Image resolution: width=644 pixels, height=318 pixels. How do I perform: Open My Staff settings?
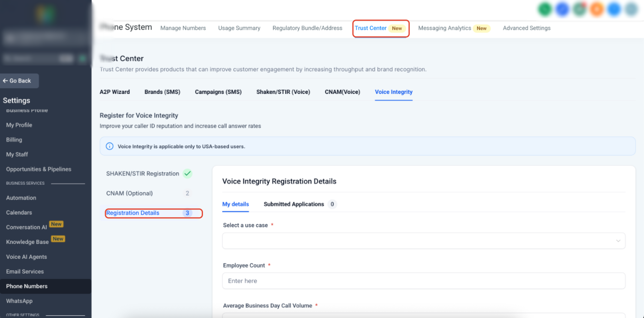(17, 154)
